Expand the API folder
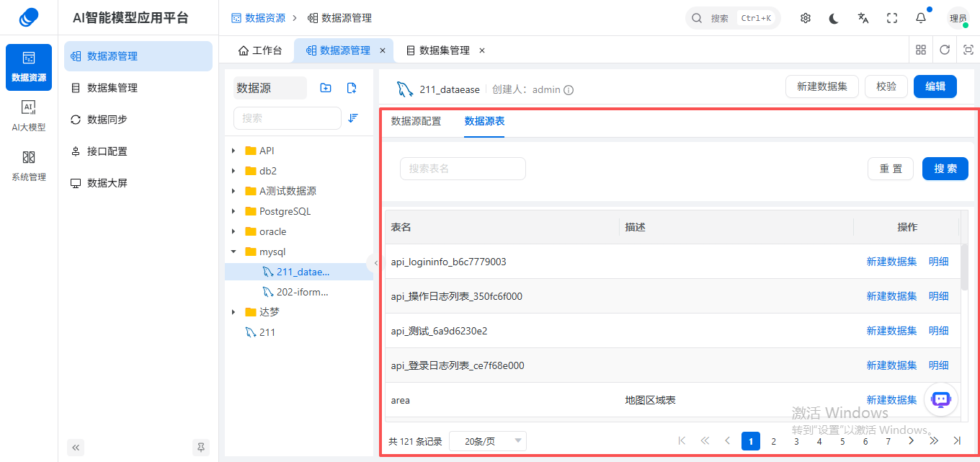The height and width of the screenshot is (462, 980). point(233,151)
